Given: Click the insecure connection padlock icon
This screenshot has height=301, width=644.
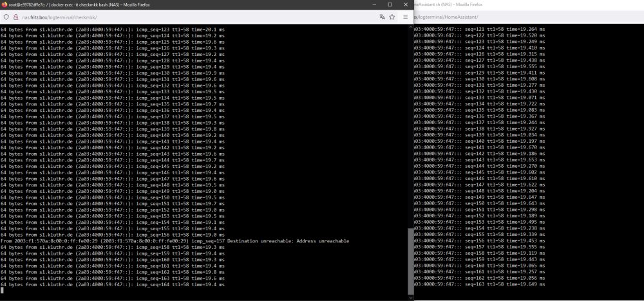Looking at the screenshot, I should pos(15,17).
